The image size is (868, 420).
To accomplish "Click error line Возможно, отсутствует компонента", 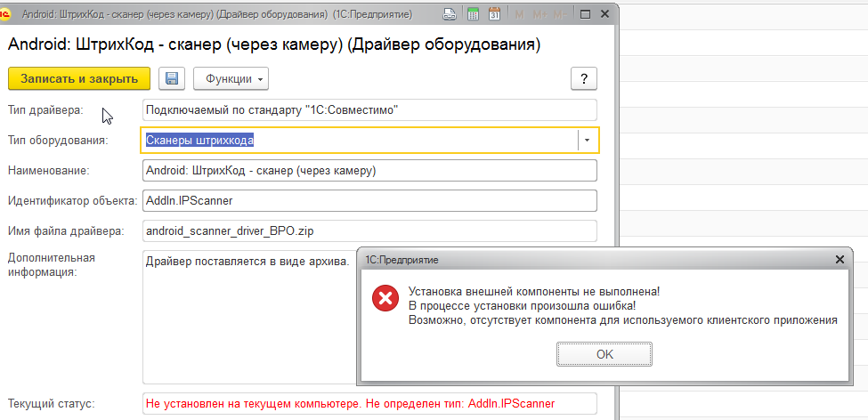I will [x=623, y=319].
